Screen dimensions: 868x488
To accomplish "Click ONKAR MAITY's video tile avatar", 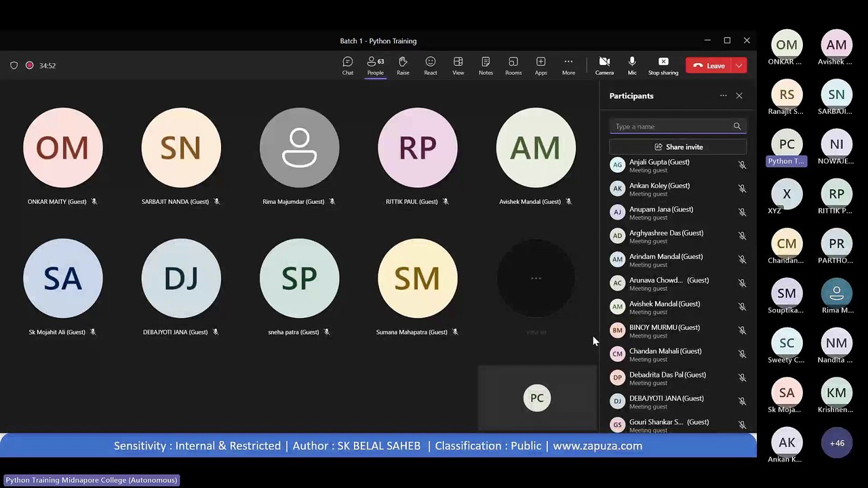I will click(x=63, y=148).
